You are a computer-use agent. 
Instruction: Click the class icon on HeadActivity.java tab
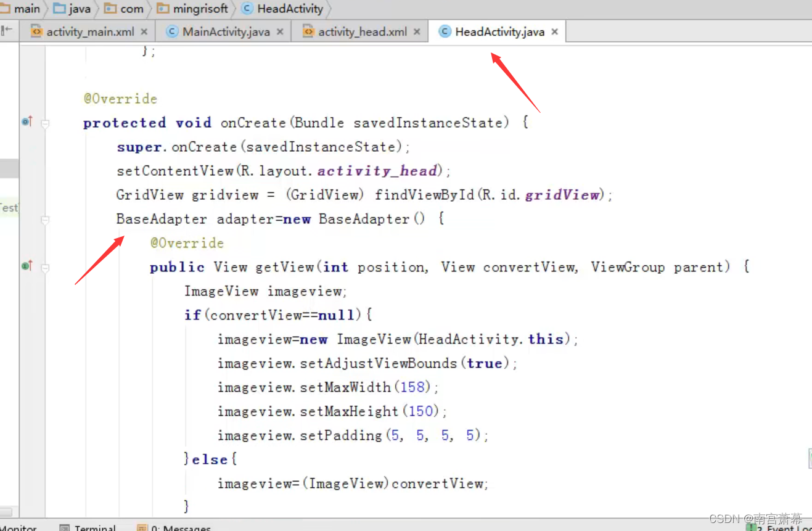[445, 31]
